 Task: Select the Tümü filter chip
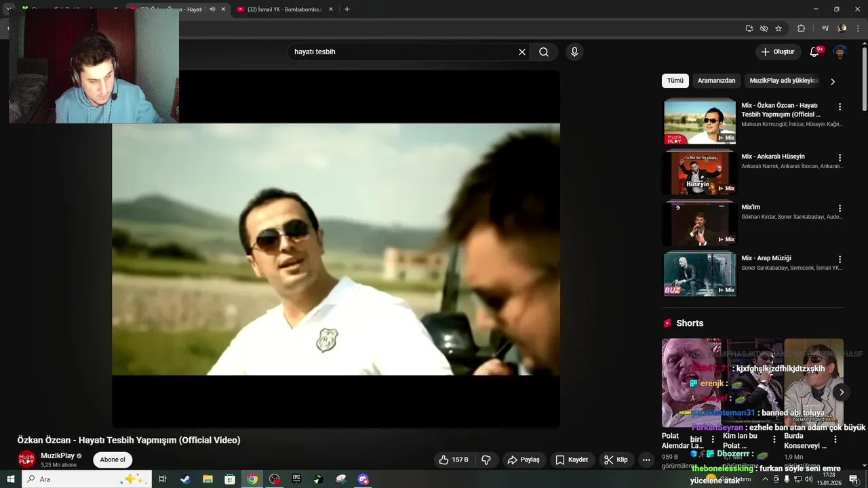tap(675, 81)
